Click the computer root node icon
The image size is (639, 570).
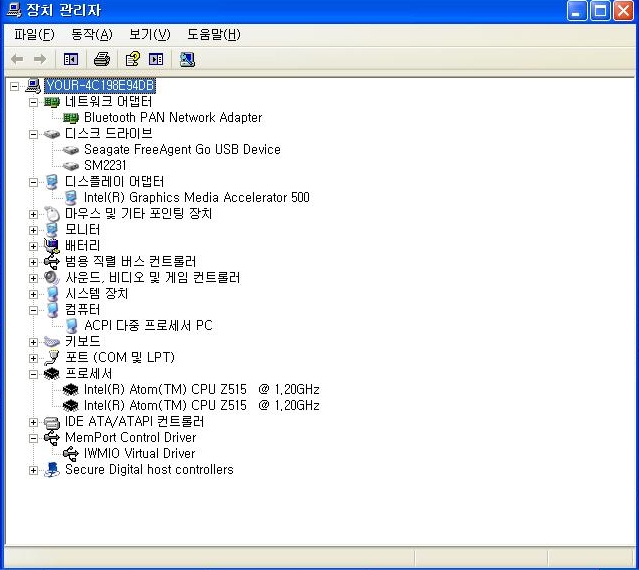pyautogui.click(x=33, y=86)
